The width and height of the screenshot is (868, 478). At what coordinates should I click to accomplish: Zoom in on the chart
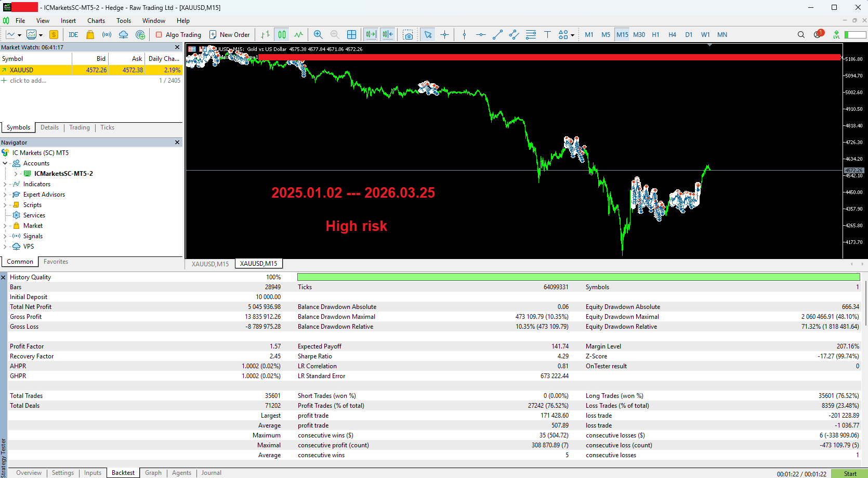coord(318,35)
